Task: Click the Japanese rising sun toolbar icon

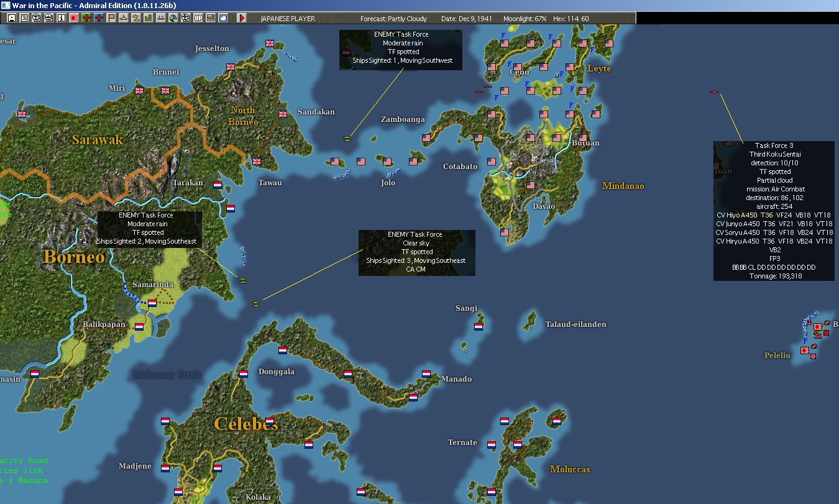Action: [73, 18]
